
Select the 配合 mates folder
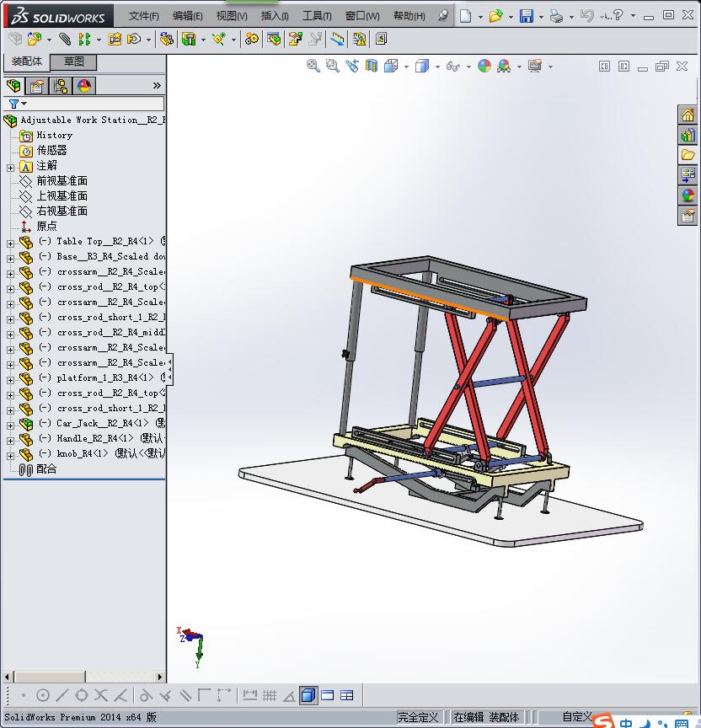click(46, 469)
